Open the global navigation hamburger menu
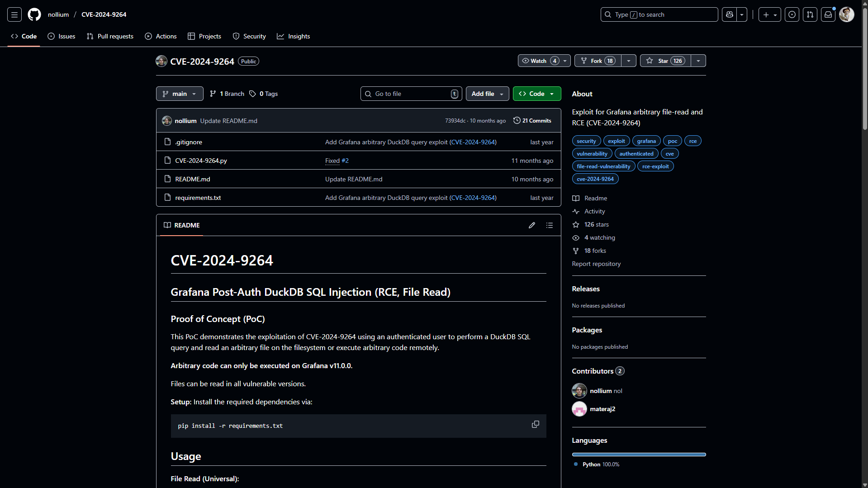868x488 pixels. (14, 14)
